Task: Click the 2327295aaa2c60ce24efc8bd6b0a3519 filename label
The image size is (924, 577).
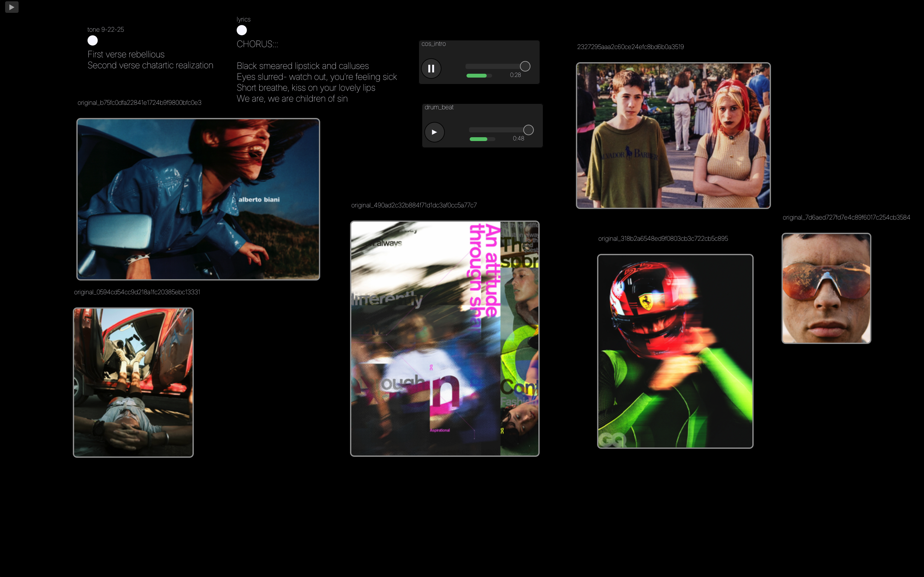Action: click(x=630, y=47)
